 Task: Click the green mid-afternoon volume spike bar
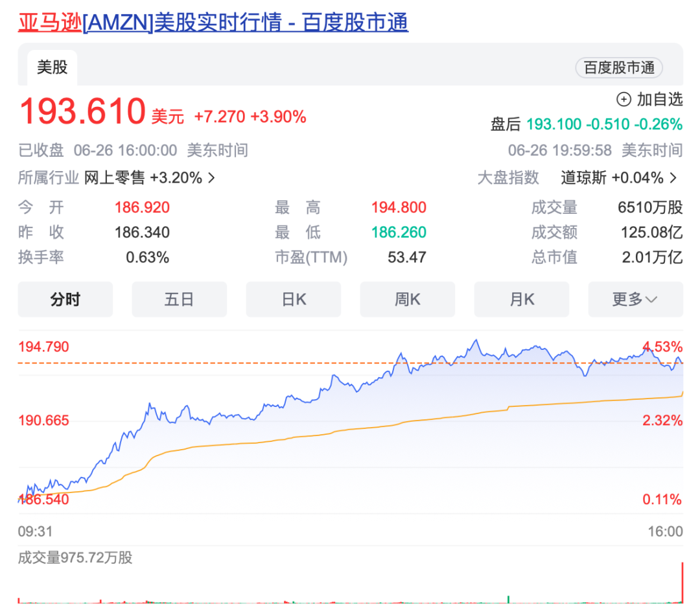pos(509,599)
